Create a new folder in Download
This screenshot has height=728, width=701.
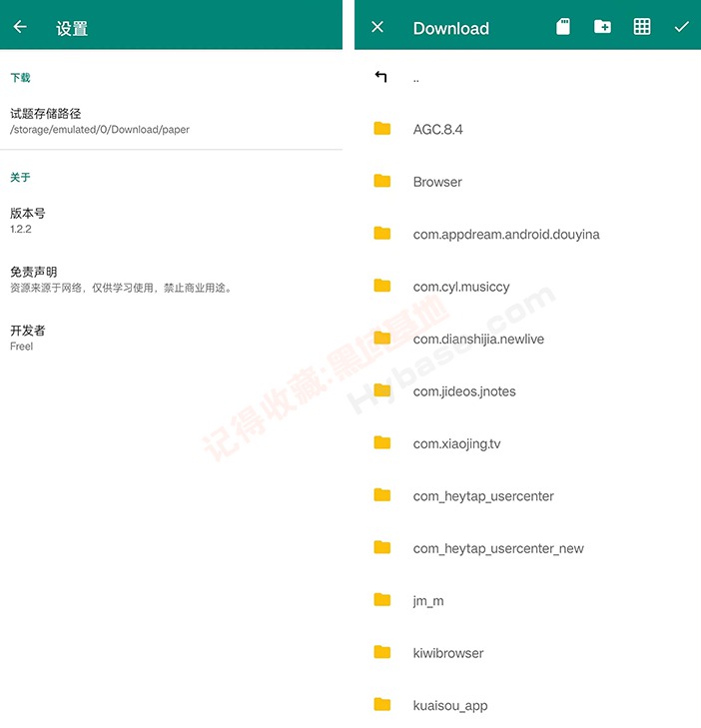602,27
